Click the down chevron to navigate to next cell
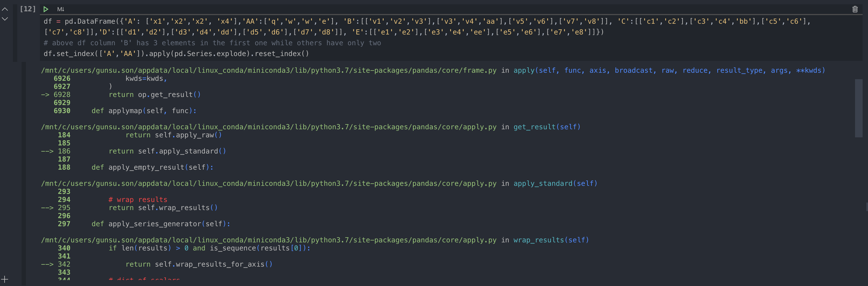The image size is (868, 286). 5,19
